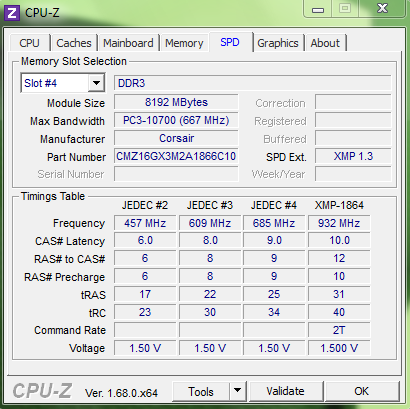
Task: Click the XMP 1.3 SPD Ext. value
Action: click(x=353, y=156)
